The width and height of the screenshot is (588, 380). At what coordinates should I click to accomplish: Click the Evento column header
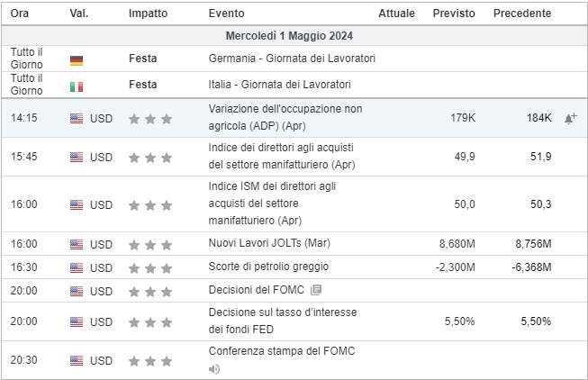(227, 14)
